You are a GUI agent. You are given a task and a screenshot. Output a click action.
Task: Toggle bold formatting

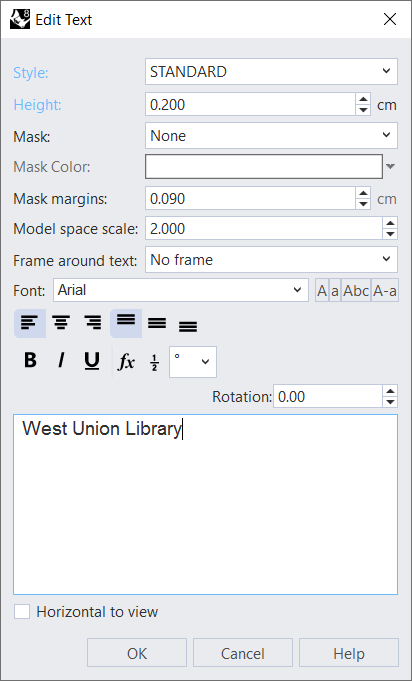click(x=30, y=360)
